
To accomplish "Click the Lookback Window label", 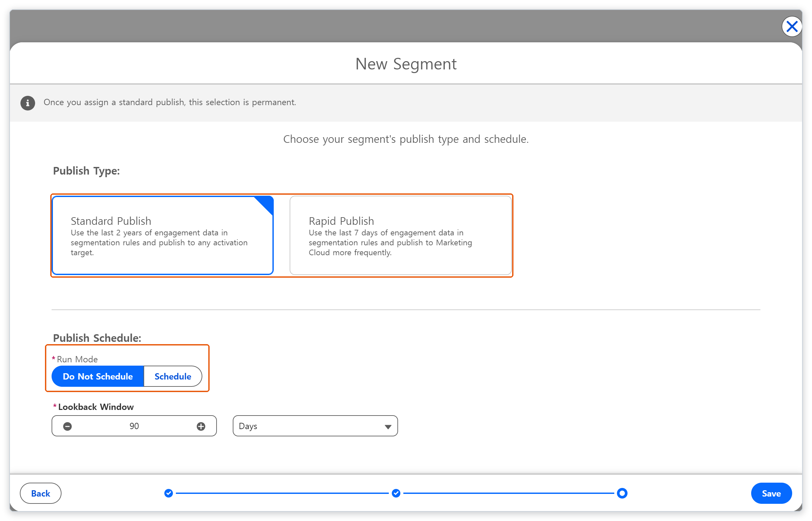I will tap(96, 407).
